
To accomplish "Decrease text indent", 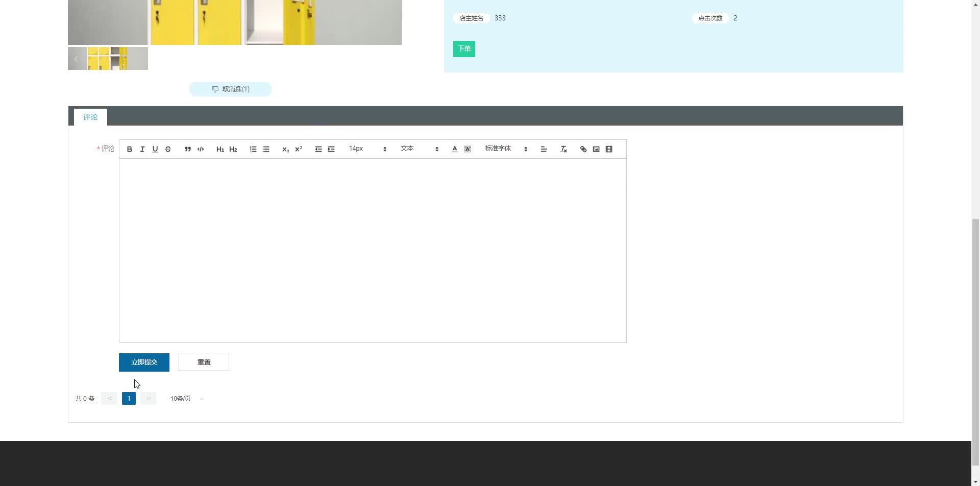I will (x=318, y=149).
